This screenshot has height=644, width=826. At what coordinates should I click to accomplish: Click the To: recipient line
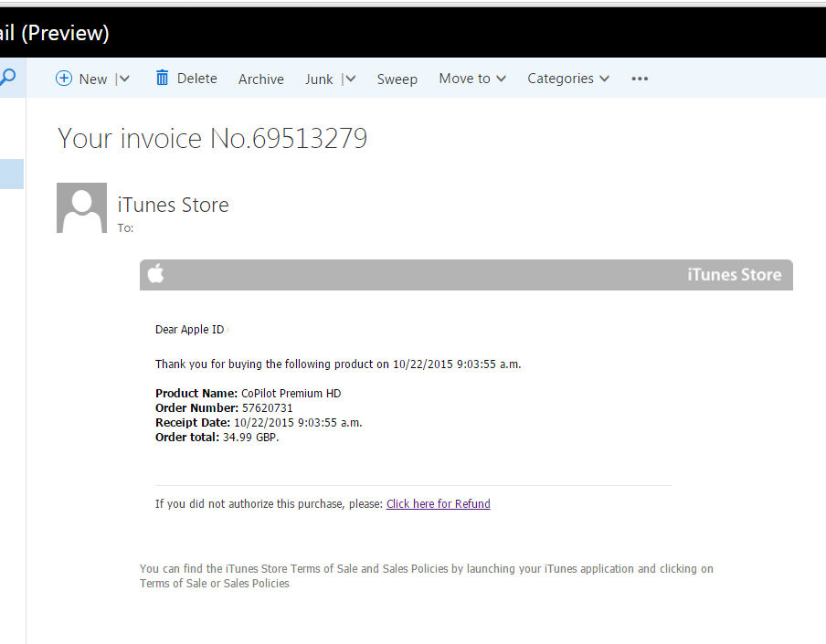(x=125, y=227)
